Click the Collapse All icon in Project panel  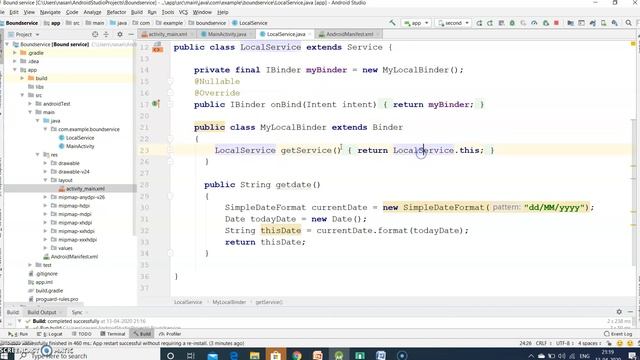tap(106, 35)
